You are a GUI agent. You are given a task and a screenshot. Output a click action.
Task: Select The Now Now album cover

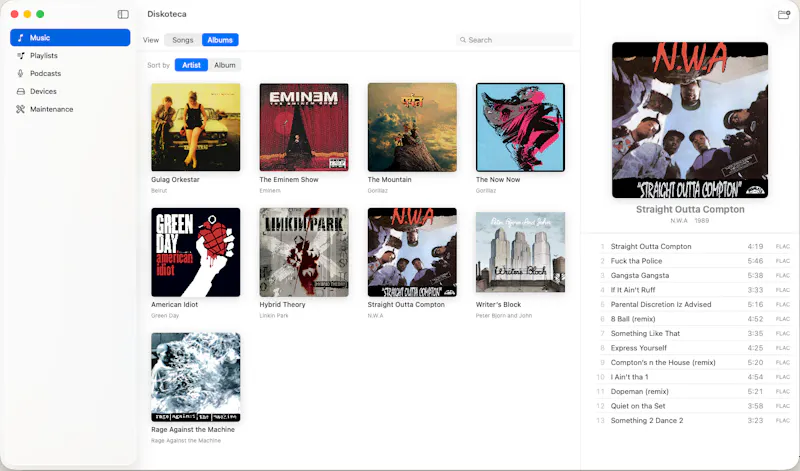(520, 127)
